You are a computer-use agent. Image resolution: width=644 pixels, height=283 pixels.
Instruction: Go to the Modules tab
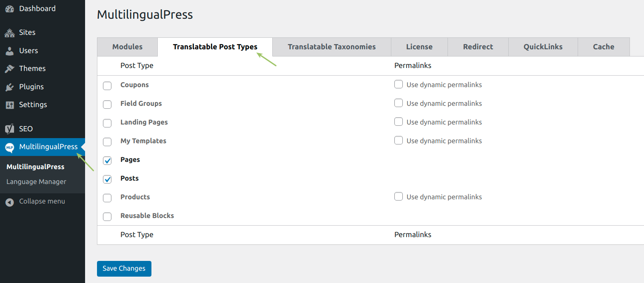coord(127,47)
